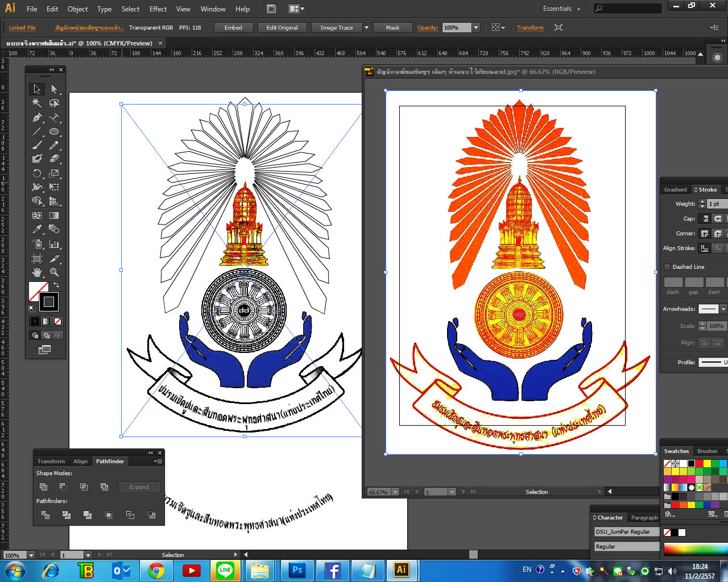Open the File menu

[32, 9]
